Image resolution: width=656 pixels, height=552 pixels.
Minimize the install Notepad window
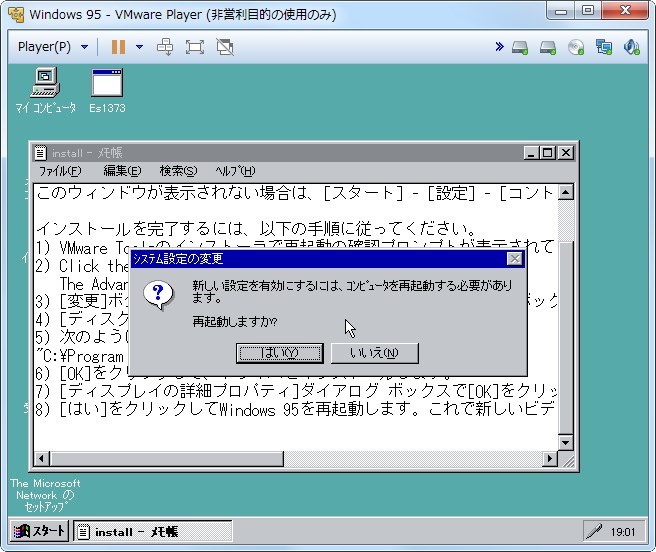coord(531,153)
